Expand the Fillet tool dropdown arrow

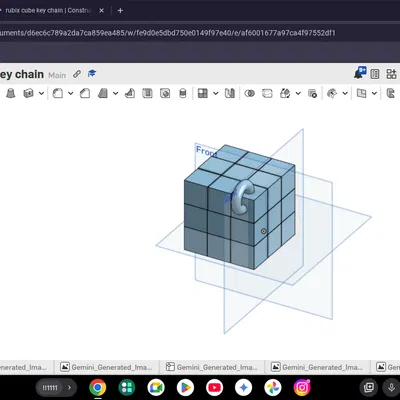71,93
